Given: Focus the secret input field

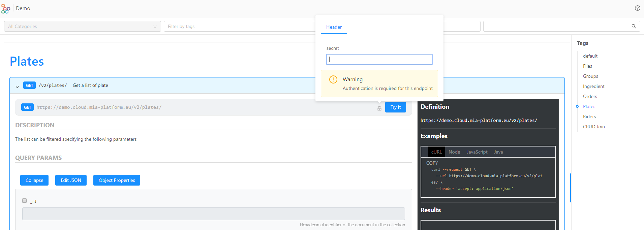Looking at the screenshot, I should click(379, 60).
